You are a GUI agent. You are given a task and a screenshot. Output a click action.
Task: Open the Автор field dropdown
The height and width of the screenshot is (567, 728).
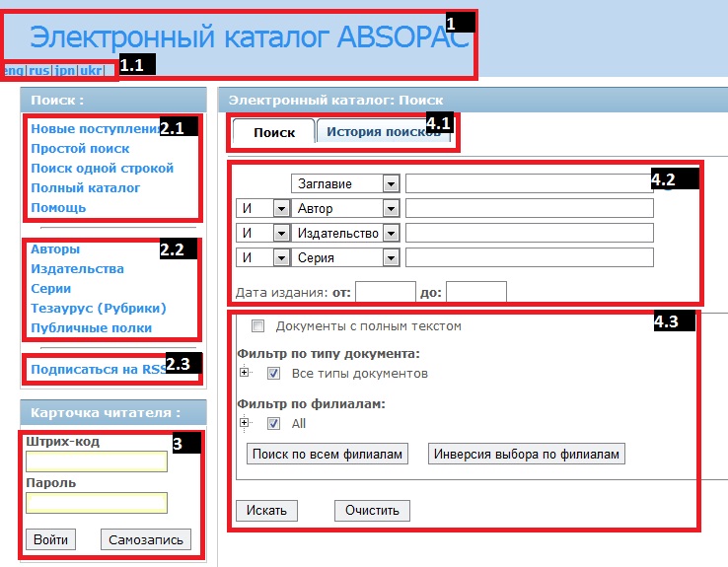click(391, 209)
